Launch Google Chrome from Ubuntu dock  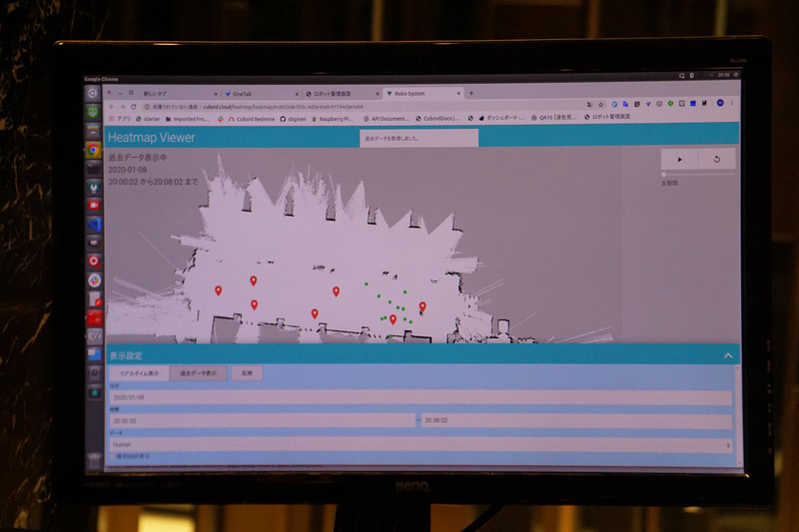tap(93, 150)
